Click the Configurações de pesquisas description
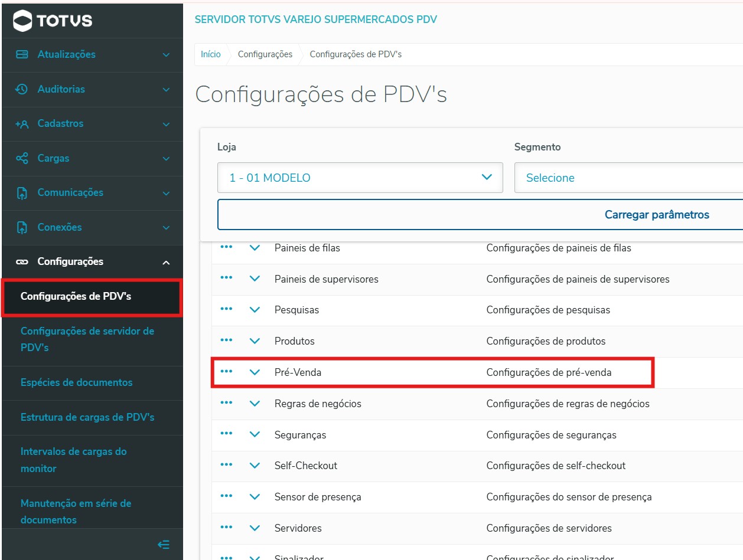Viewport: 743px width, 560px height. click(548, 310)
